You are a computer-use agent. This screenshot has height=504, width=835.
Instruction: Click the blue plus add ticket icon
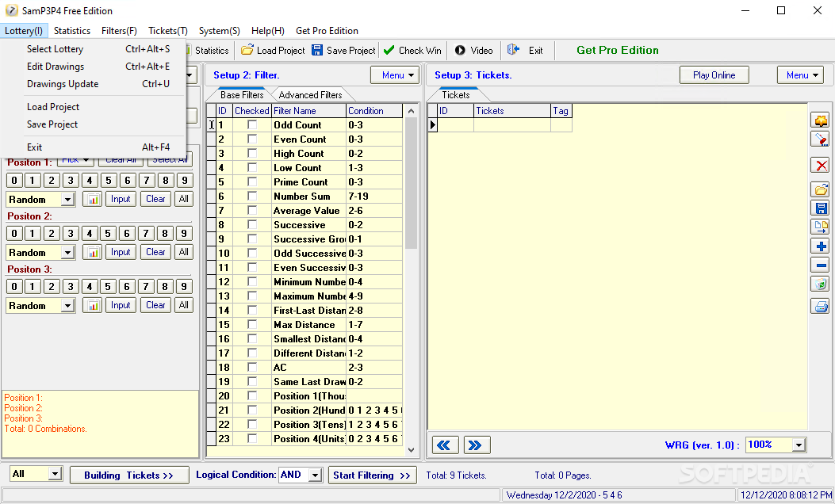821,246
